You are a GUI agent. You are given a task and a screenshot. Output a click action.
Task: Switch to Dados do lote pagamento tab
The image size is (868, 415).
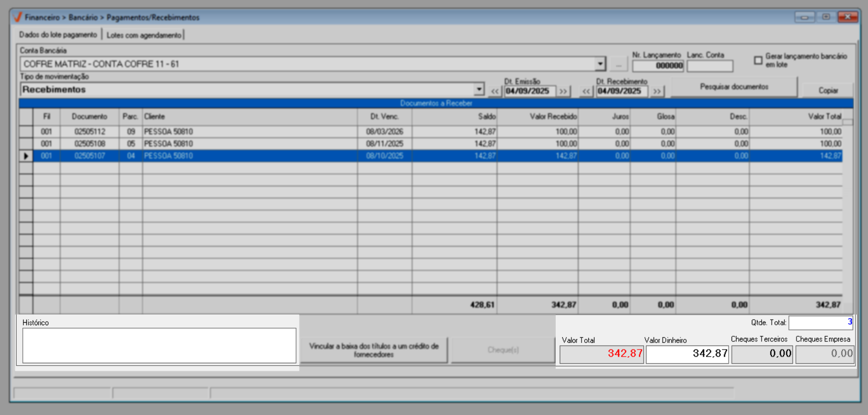pyautogui.click(x=58, y=35)
